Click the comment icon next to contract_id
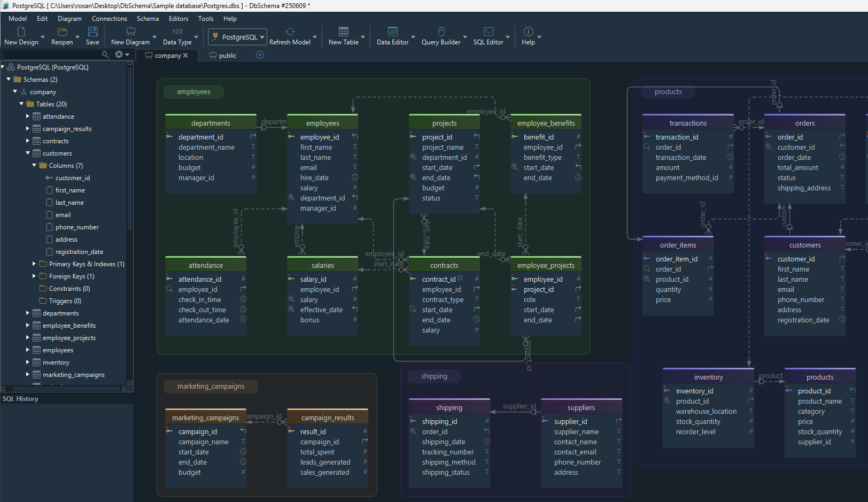Viewport: 868px width, 502px height. click(x=460, y=279)
